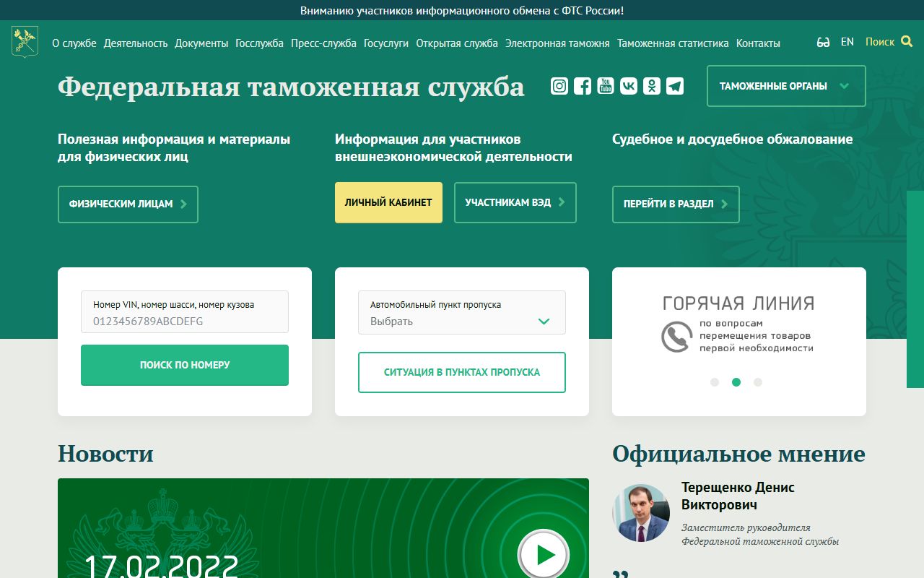Click the ФИЗИЧЕСКИМ ЛИЦАМ button
The height and width of the screenshot is (578, 924).
(128, 204)
